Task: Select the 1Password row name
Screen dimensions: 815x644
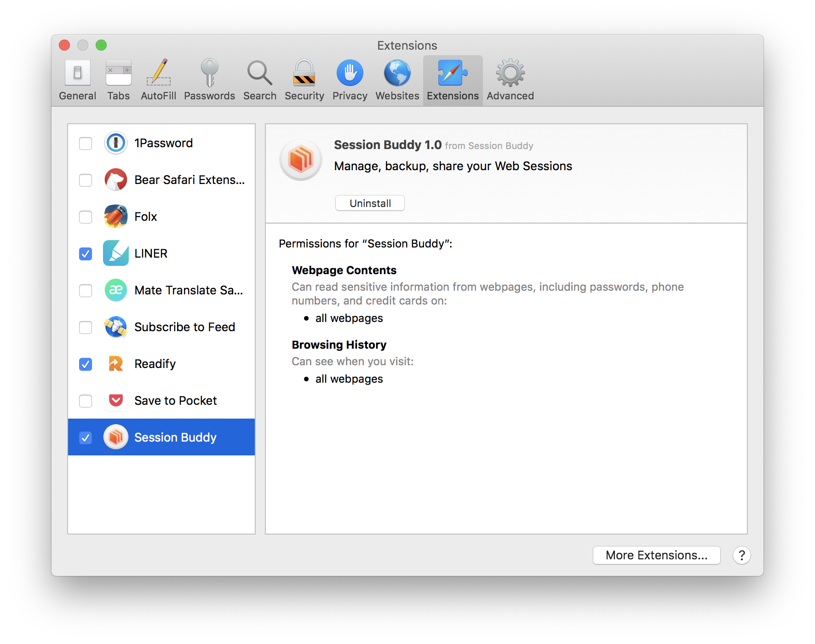Action: (163, 143)
